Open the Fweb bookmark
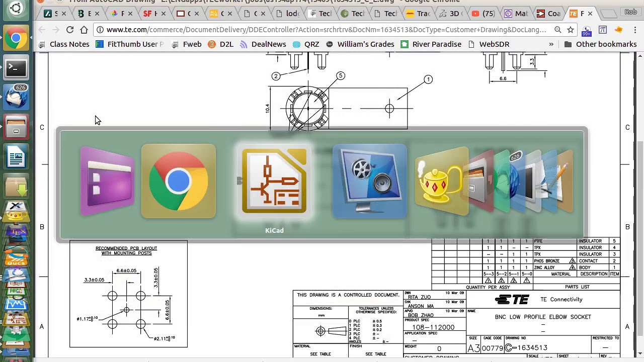 click(187, 44)
